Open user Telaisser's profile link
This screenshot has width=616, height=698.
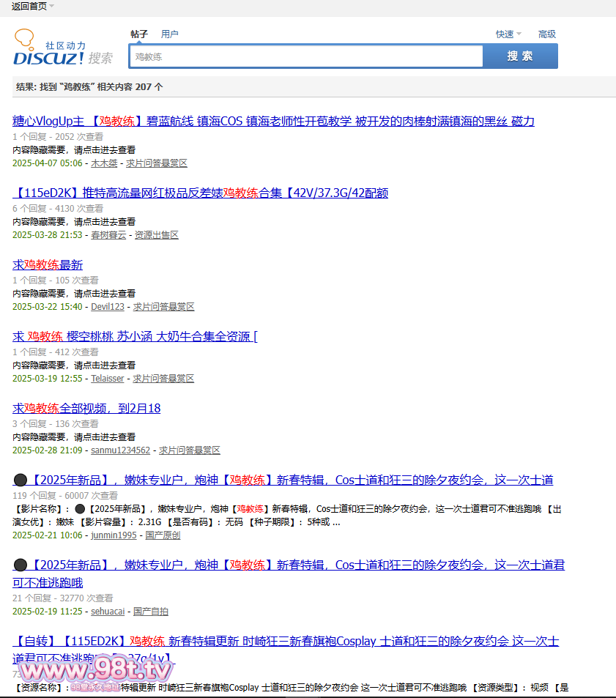tap(108, 379)
